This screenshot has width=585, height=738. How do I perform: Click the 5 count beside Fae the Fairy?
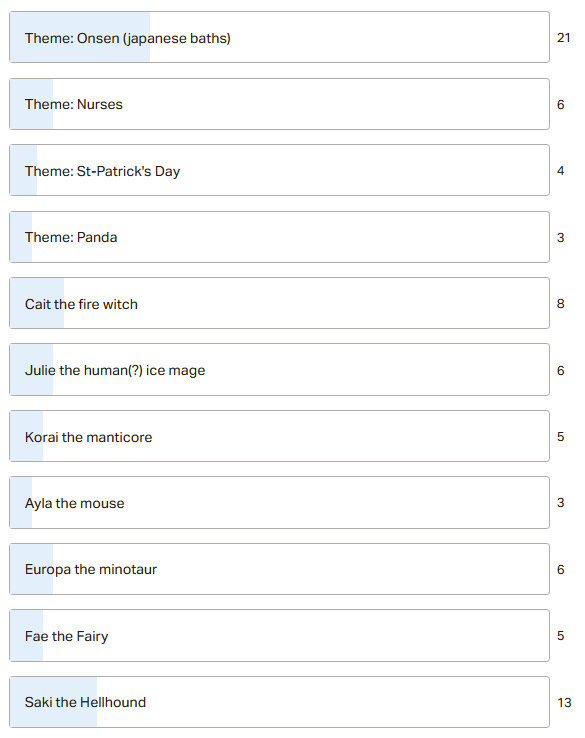[561, 636]
